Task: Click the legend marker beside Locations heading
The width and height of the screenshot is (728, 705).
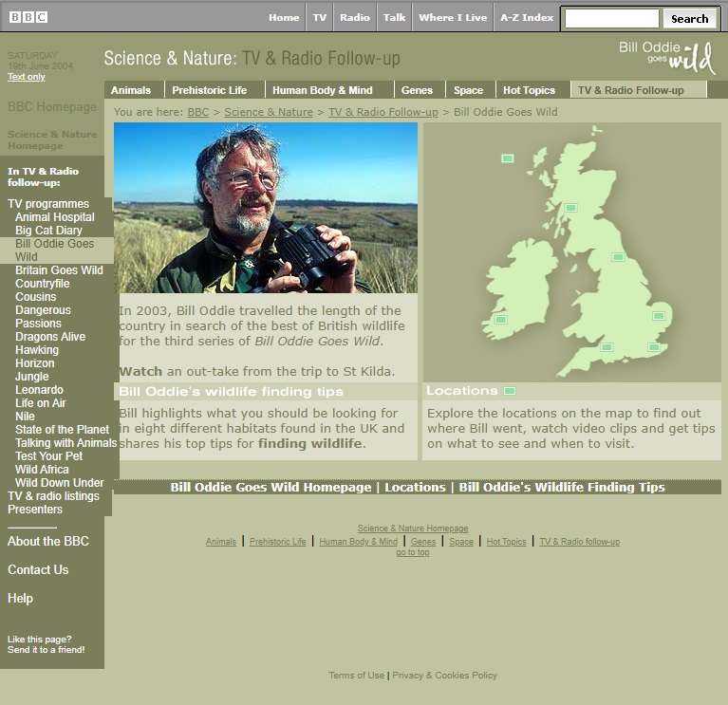Action: (510, 391)
